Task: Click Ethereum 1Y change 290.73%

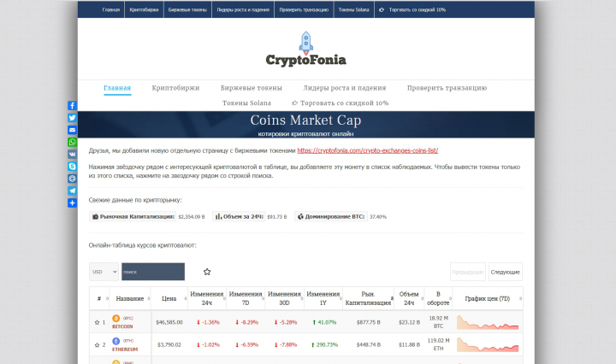Action: [x=327, y=345]
